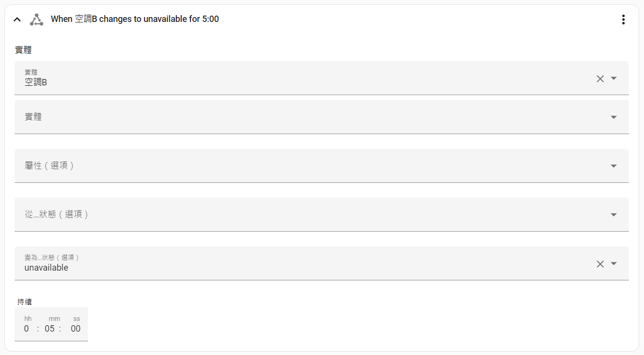644x355 pixels.
Task: Click the minutes field showing 05
Action: 50,329
